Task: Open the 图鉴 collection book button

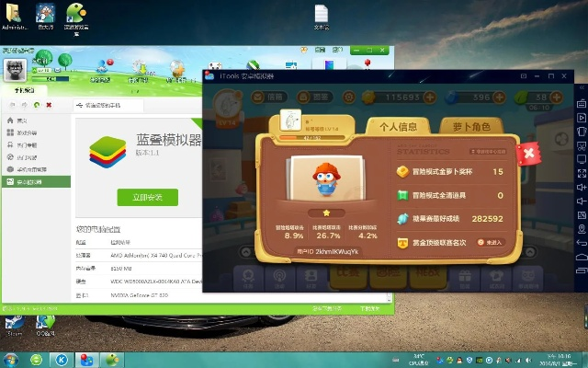Action: 315,98
